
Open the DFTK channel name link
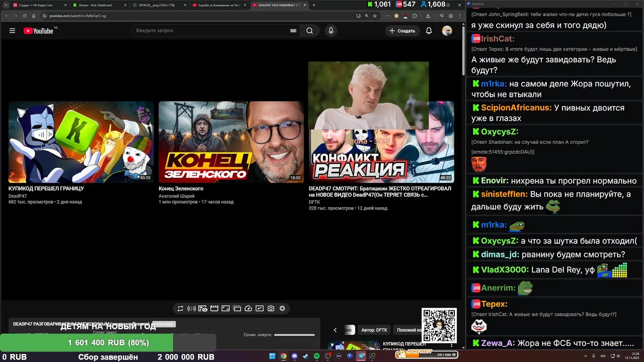(314, 202)
